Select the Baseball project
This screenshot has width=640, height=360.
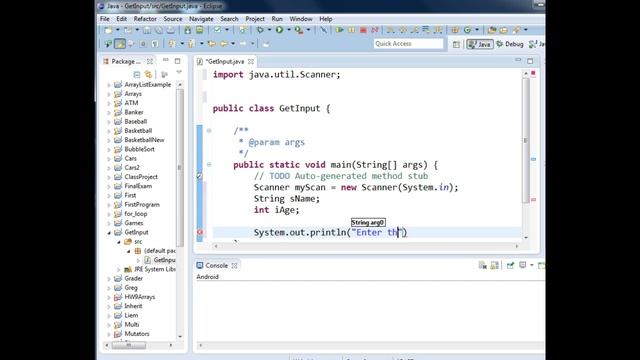pos(136,121)
